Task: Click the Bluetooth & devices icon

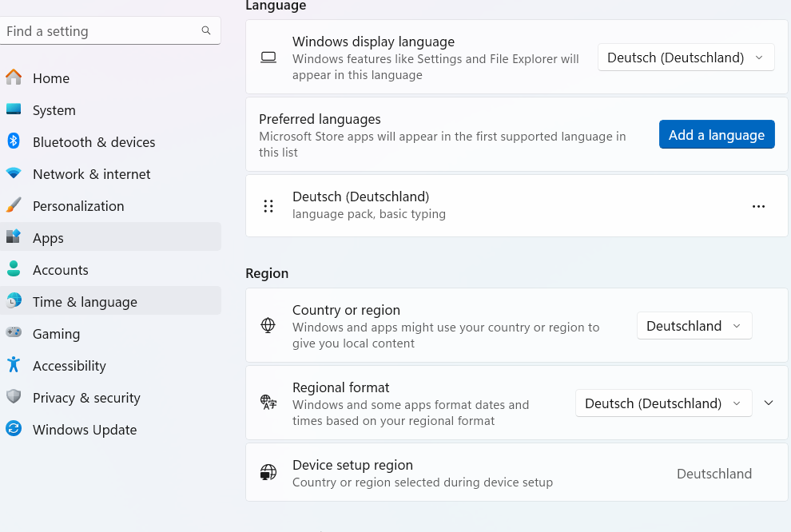Action: coord(14,141)
